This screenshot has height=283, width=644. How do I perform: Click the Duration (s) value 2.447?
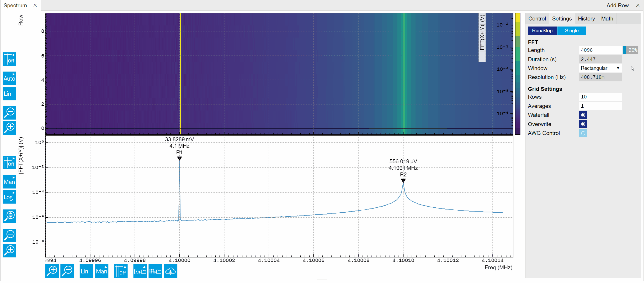pos(600,59)
